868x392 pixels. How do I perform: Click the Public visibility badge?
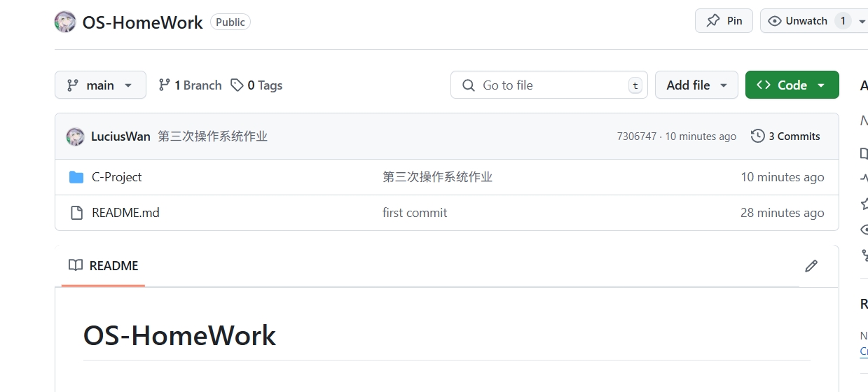point(230,22)
